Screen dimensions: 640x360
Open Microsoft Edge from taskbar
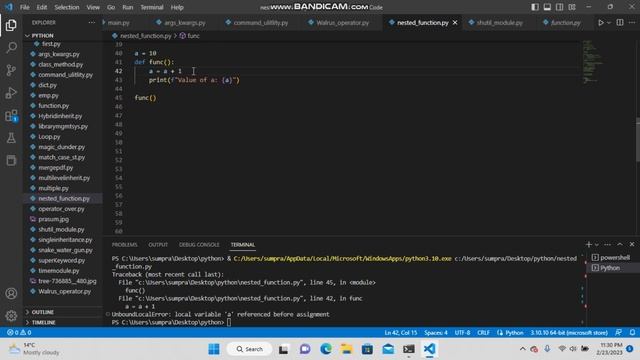click(x=326, y=349)
